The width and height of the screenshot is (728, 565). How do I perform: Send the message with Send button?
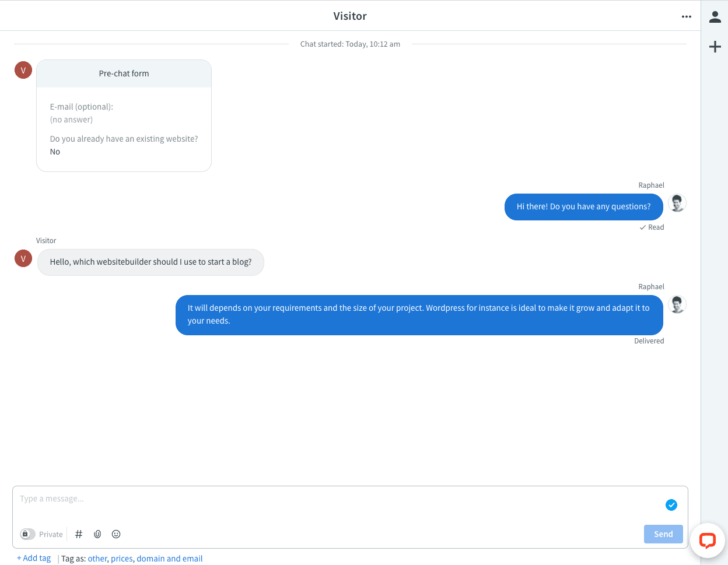(x=663, y=534)
